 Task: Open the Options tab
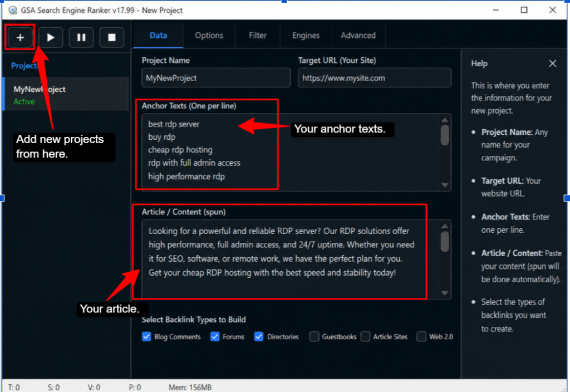[209, 36]
